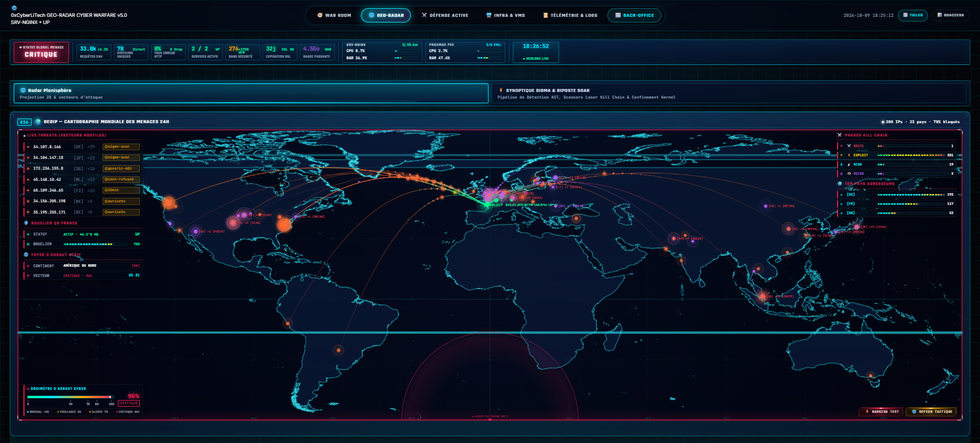This screenshot has height=443, width=980.
Task: Click the globe icon beside Radar Planisphère
Action: pos(23,90)
